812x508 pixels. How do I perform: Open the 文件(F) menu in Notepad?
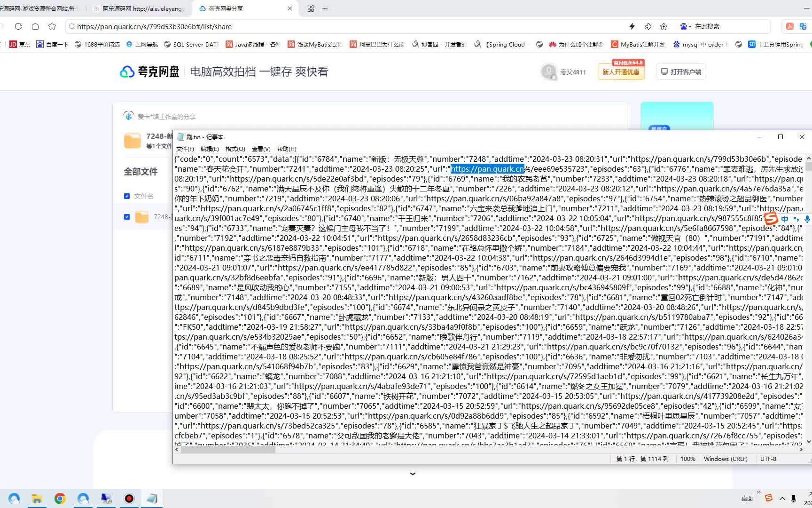coord(185,149)
